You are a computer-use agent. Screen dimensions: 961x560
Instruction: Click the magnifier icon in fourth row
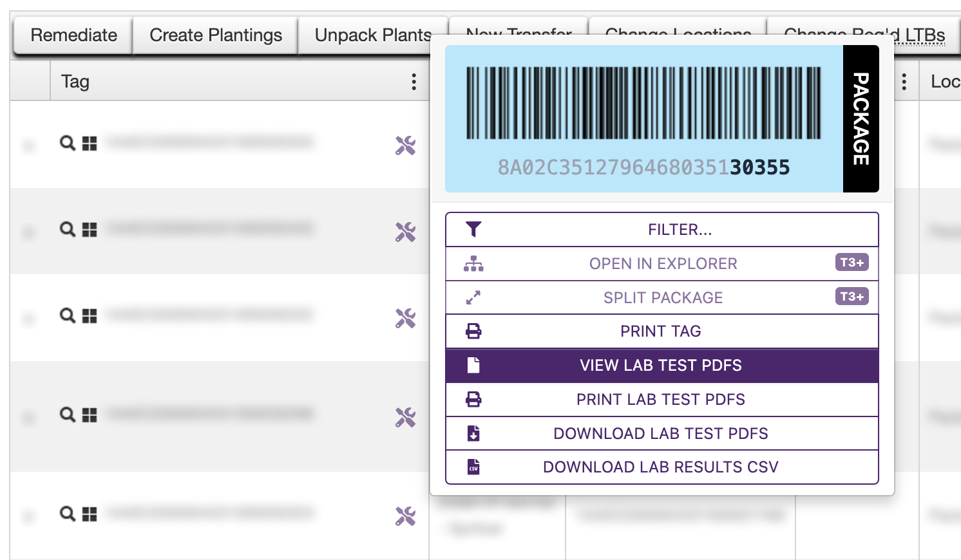[x=67, y=415]
